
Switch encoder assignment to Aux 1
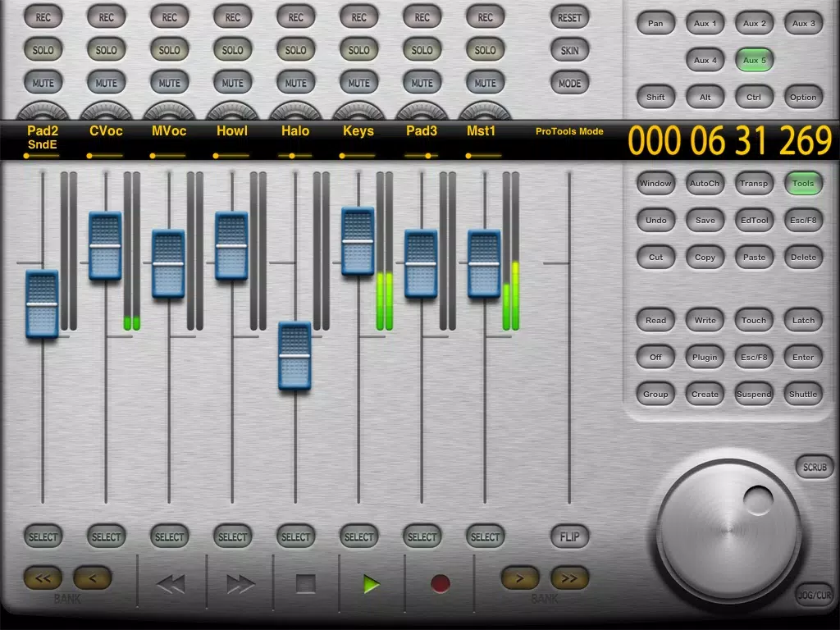point(705,23)
